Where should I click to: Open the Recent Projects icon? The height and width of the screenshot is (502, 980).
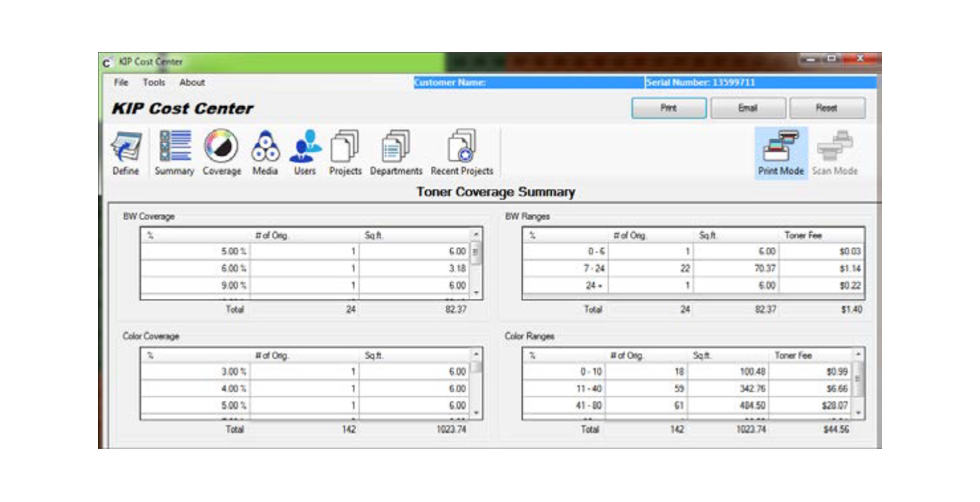pos(462,152)
